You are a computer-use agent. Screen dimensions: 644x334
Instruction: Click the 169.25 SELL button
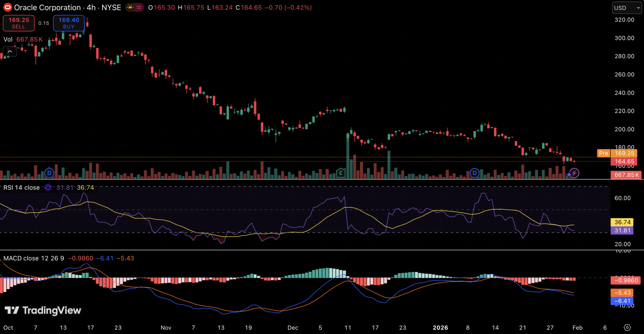[19, 23]
